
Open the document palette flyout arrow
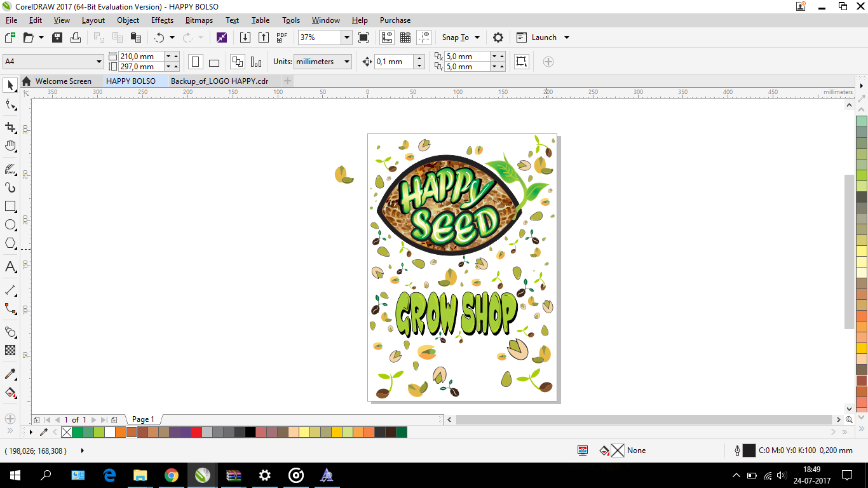[32, 432]
